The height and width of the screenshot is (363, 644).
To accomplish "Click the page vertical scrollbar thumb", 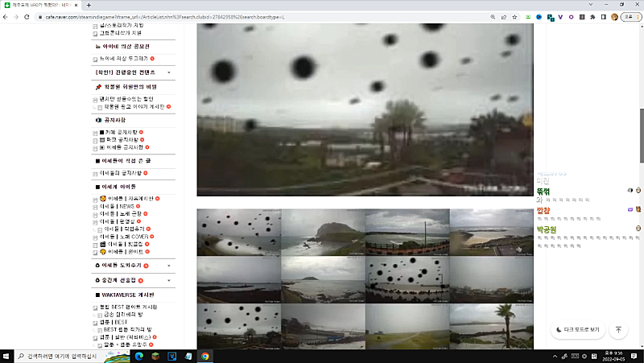I will tap(642, 135).
